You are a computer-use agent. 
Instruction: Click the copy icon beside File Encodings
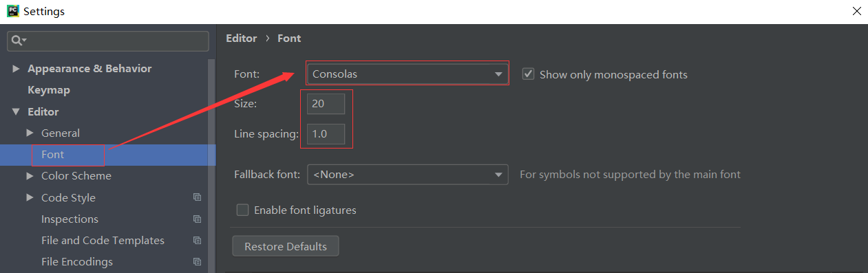tap(198, 261)
